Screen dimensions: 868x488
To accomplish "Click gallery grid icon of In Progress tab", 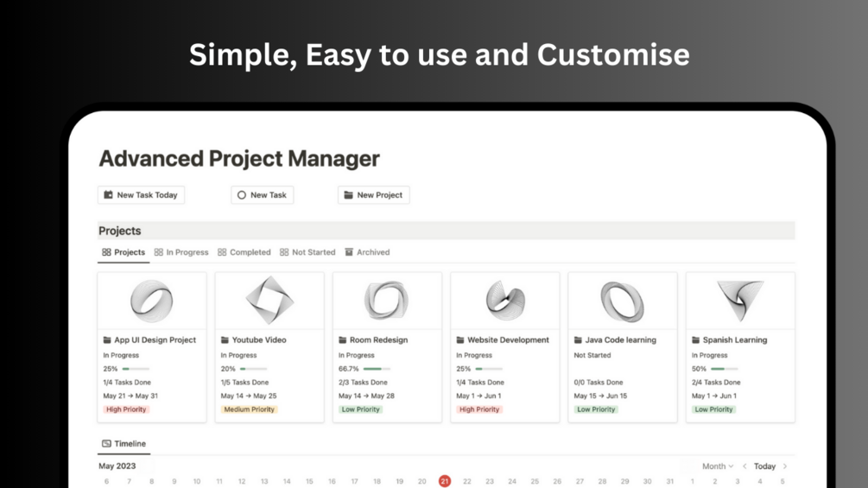I will [x=158, y=252].
